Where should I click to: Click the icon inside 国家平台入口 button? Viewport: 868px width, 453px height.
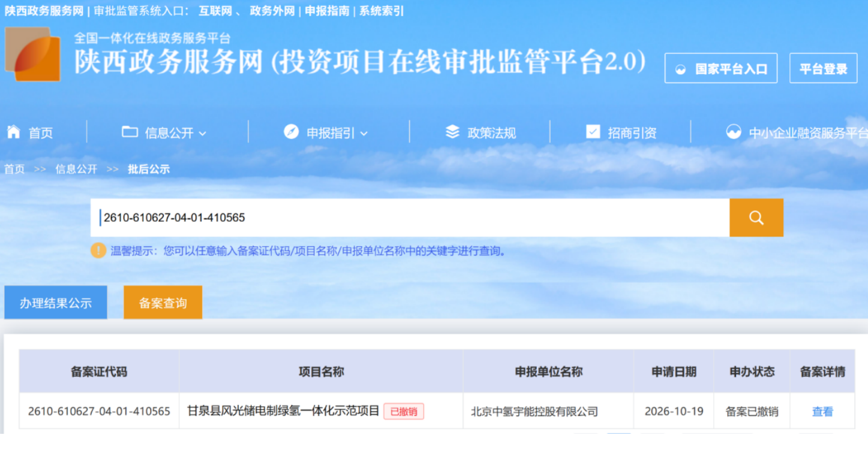(681, 69)
